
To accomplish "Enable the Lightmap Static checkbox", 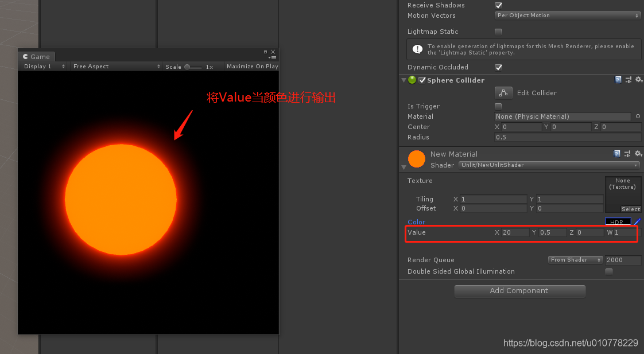I will click(x=498, y=32).
